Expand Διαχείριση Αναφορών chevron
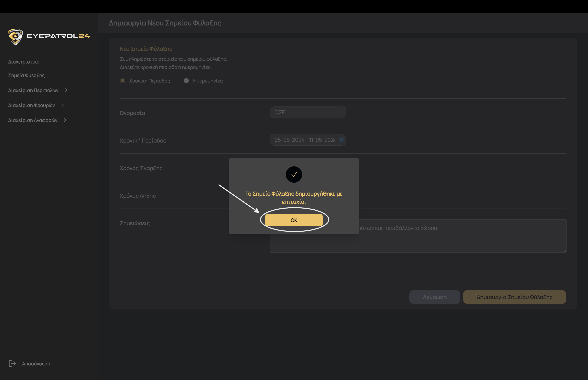The image size is (588, 380). 65,120
